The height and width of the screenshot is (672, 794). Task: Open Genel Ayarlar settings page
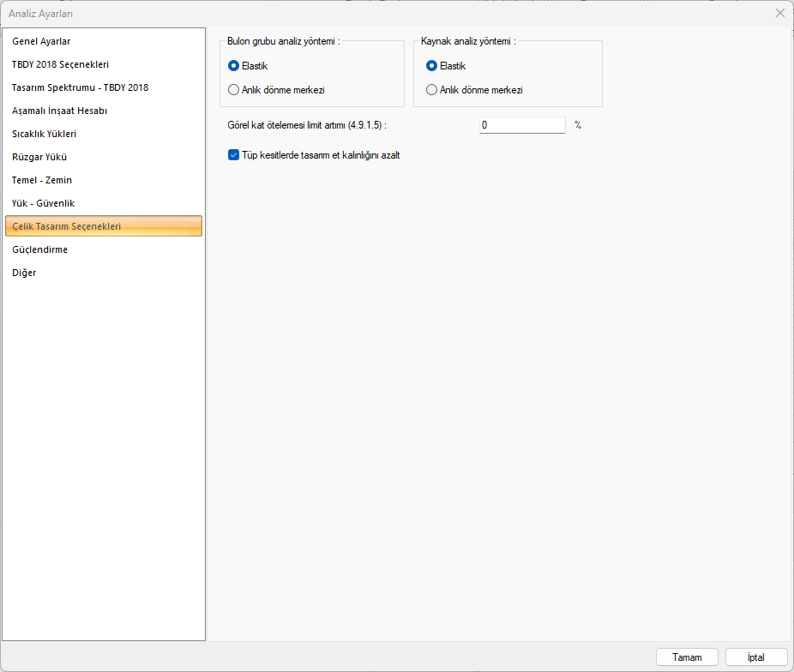41,41
